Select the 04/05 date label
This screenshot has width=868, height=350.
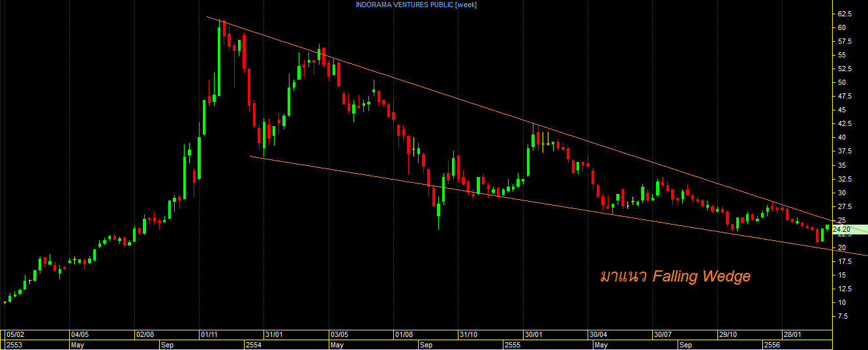80,334
